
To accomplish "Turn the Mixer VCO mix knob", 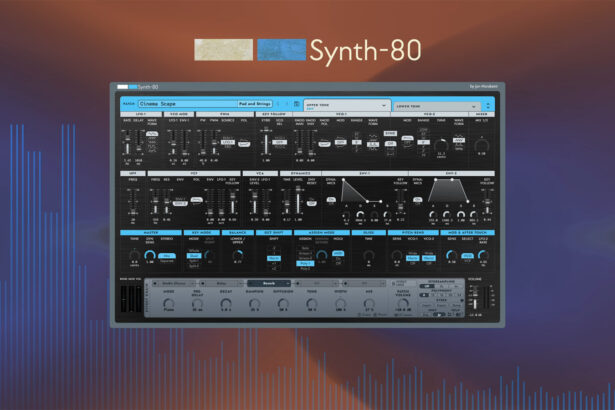I will pyautogui.click(x=481, y=146).
